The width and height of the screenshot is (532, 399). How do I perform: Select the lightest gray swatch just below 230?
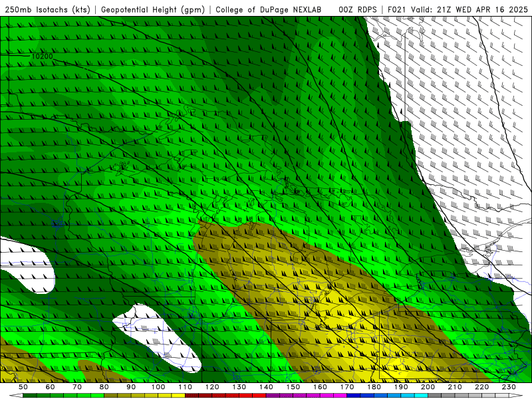502,395
